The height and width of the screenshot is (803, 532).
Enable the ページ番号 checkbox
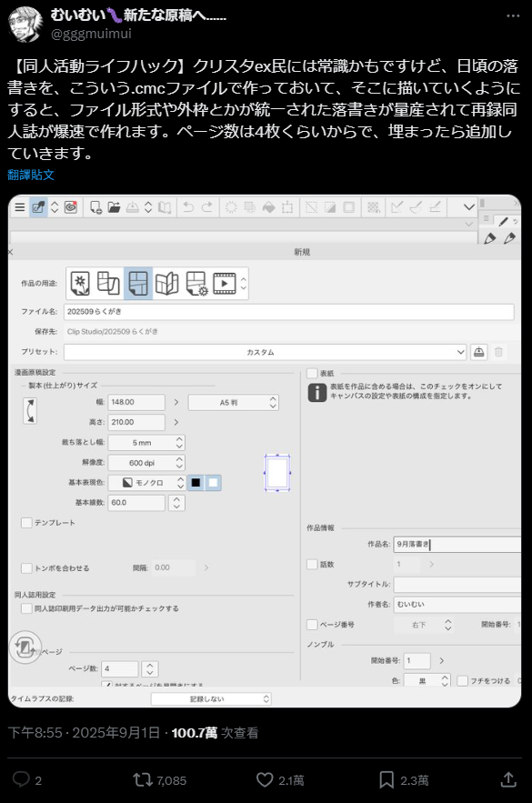click(x=312, y=624)
